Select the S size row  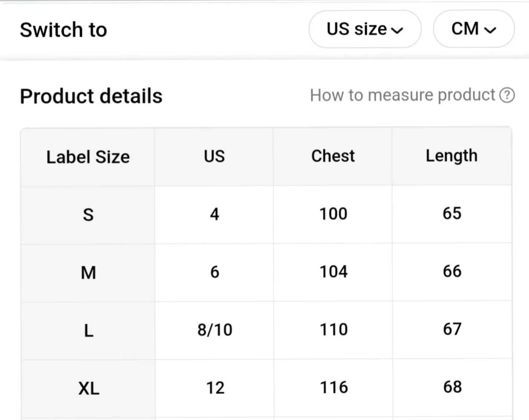click(88, 214)
